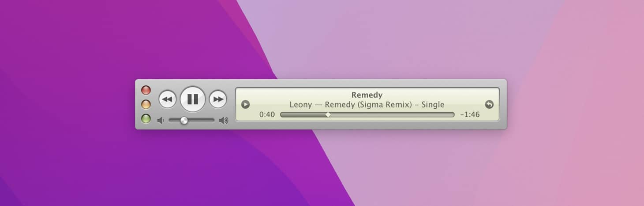Click the low-volume speaker icon
The width and height of the screenshot is (644, 206).
(x=161, y=120)
